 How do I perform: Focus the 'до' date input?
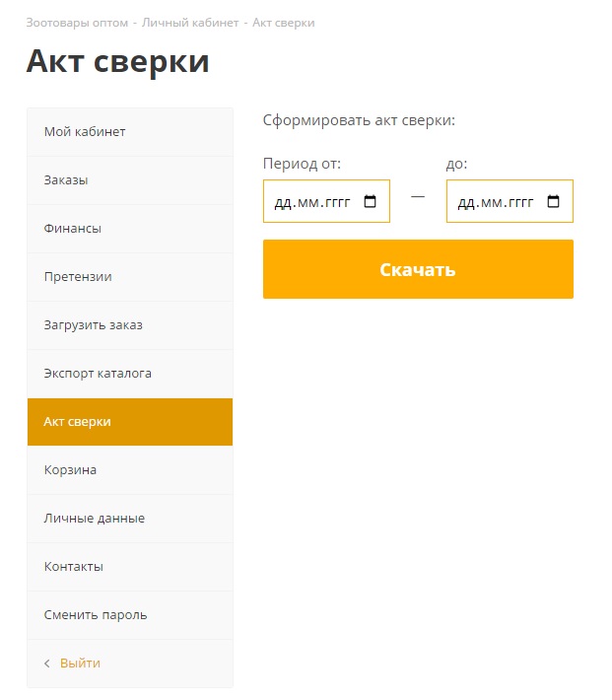[x=510, y=201]
